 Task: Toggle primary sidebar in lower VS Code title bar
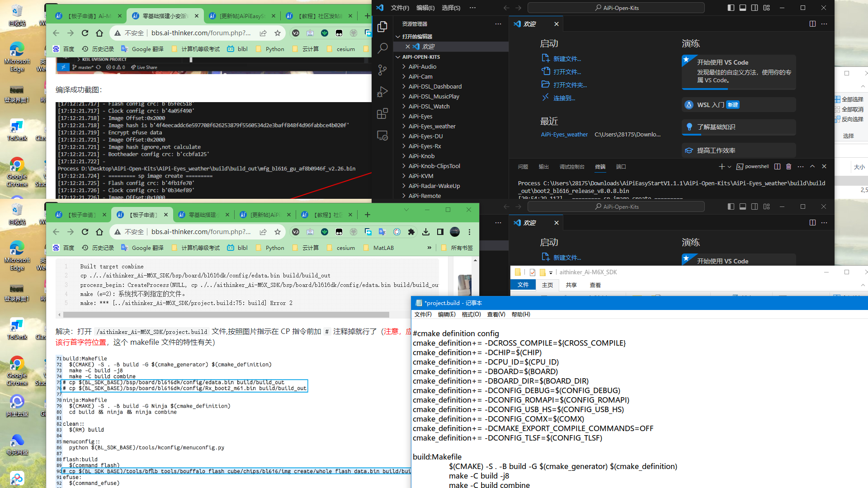click(731, 206)
